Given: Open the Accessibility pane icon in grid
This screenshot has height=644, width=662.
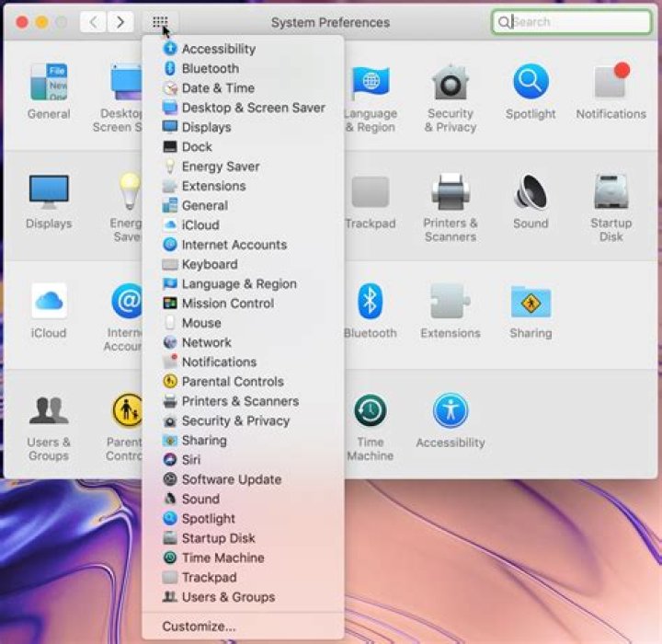Looking at the screenshot, I should click(x=450, y=410).
